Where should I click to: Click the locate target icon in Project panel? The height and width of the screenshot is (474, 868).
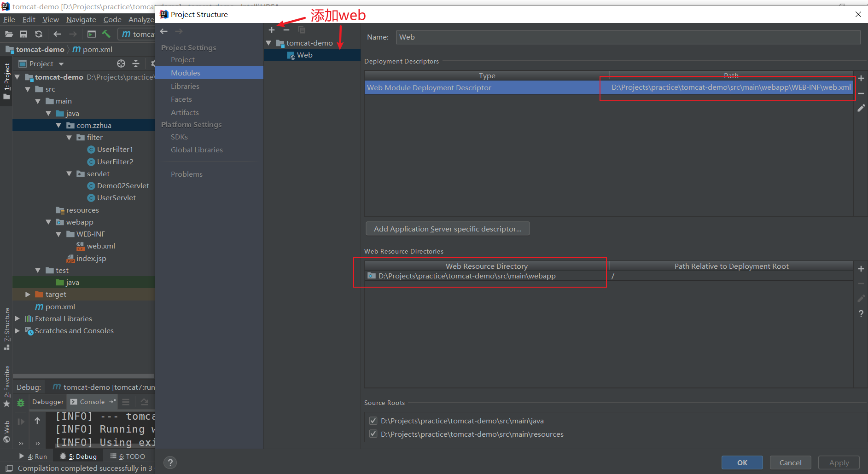click(121, 64)
